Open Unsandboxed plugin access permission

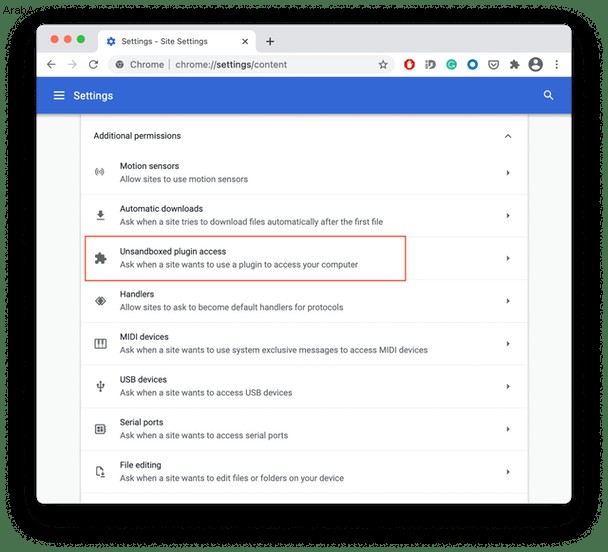tap(304, 258)
